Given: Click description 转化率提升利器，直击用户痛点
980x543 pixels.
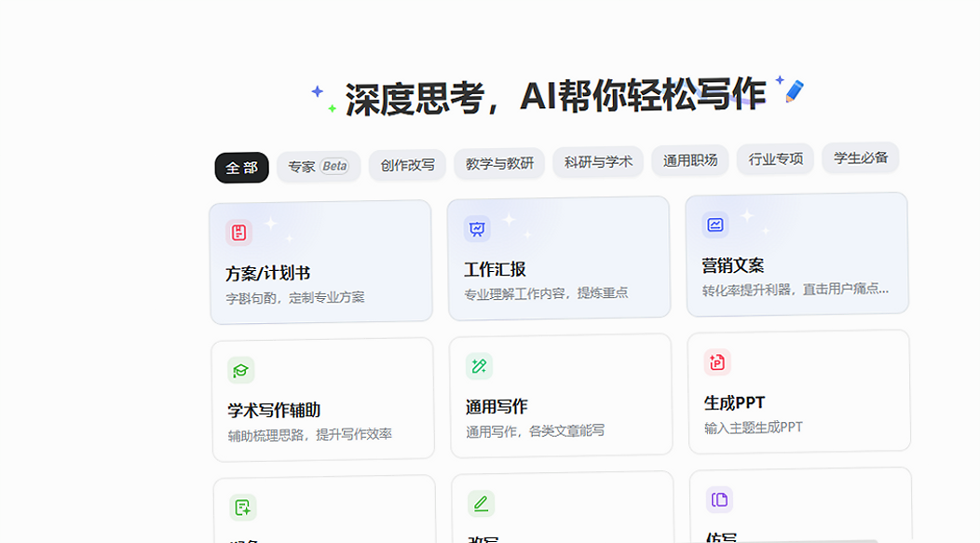Looking at the screenshot, I should tap(795, 290).
